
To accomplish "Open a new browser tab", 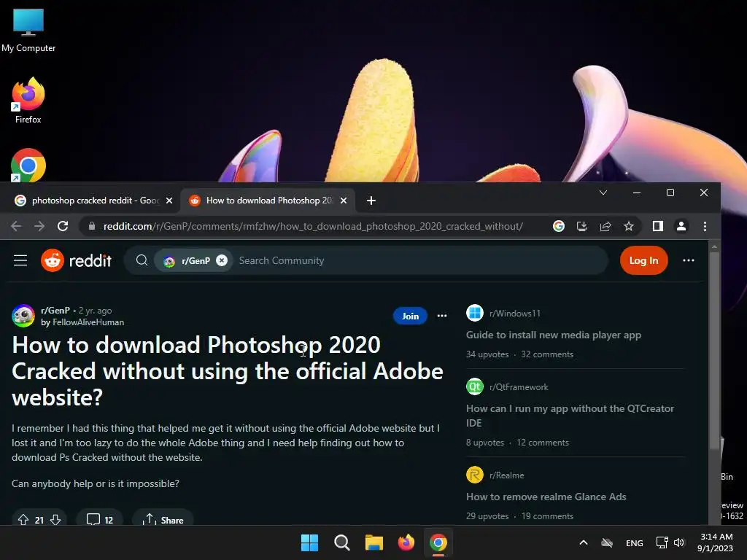I will pyautogui.click(x=371, y=201).
